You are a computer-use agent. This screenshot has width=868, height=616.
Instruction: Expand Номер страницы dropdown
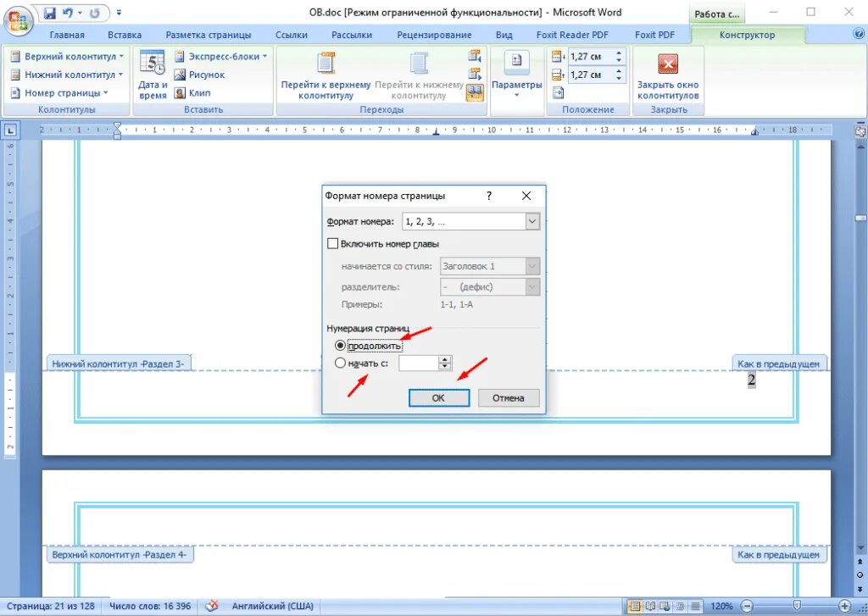click(x=58, y=93)
